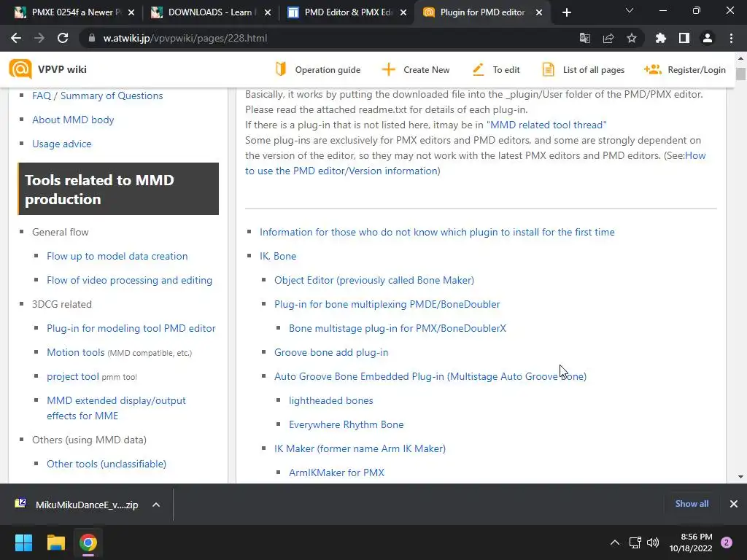Open first-time plugin information link
This screenshot has height=560, width=747.
pos(437,232)
